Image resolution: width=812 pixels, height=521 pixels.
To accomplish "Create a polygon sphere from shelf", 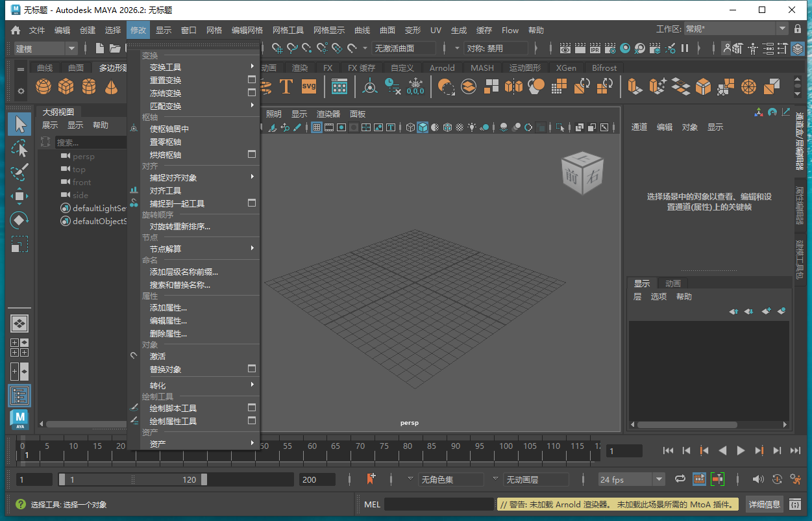I will pos(43,86).
